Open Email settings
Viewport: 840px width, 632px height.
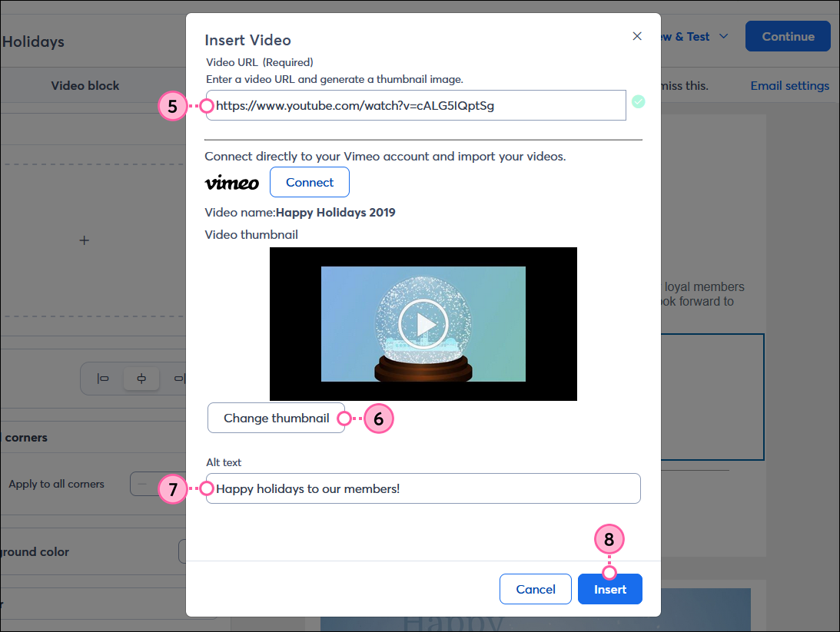coord(790,85)
